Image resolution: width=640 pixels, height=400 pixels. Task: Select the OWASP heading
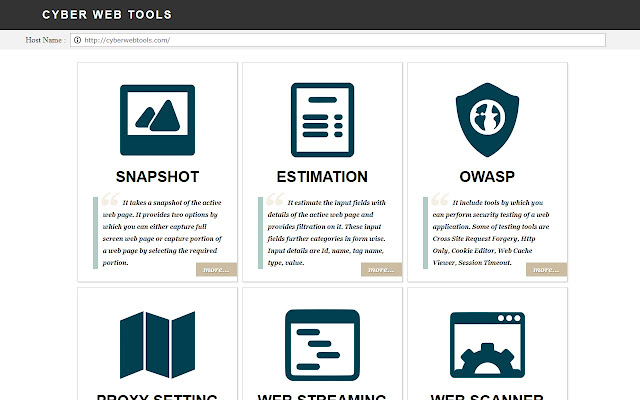[x=487, y=177]
